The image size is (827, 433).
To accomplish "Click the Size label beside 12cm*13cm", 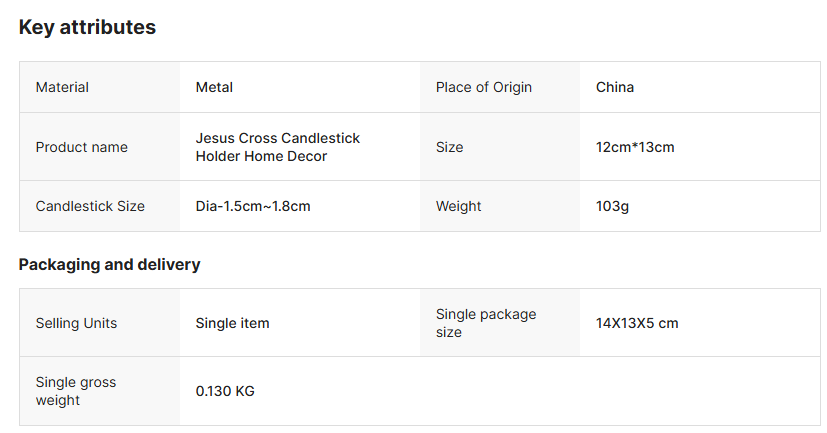I will (450, 147).
